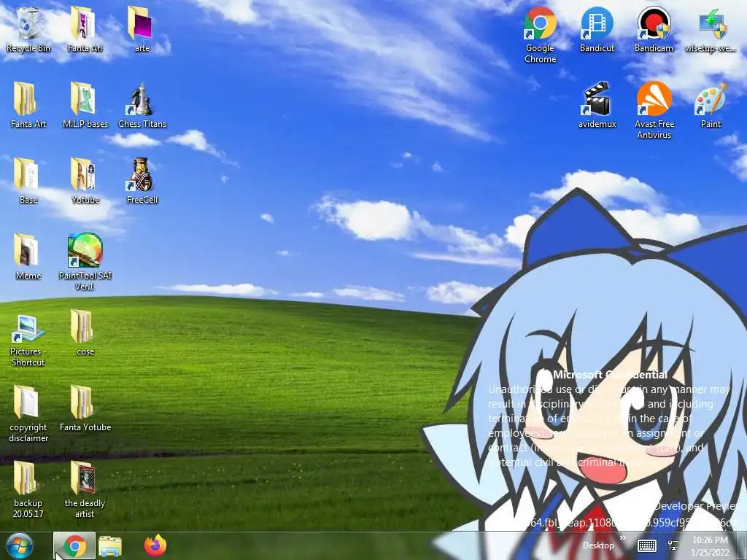The width and height of the screenshot is (747, 560).
Task: Launch the Paint desktop shortcut
Action: [711, 105]
